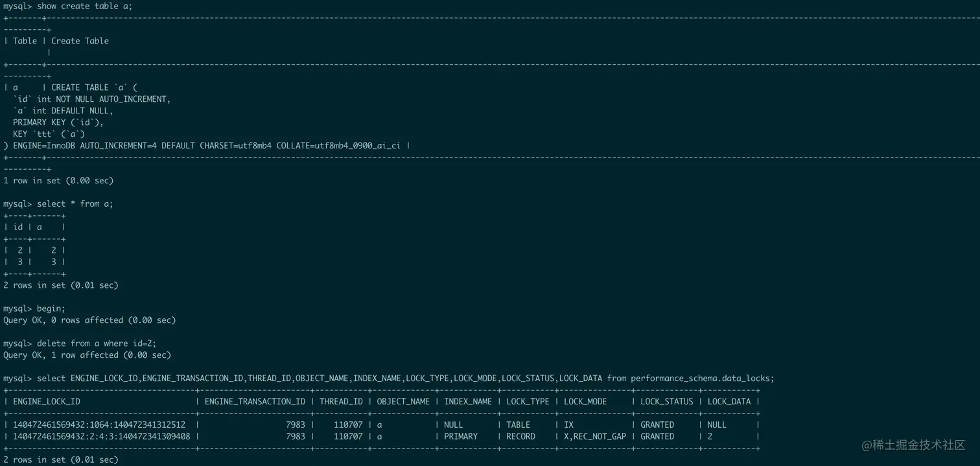Select the GRANTED status in the IX lock row
Image resolution: width=980 pixels, height=466 pixels.
tap(657, 425)
